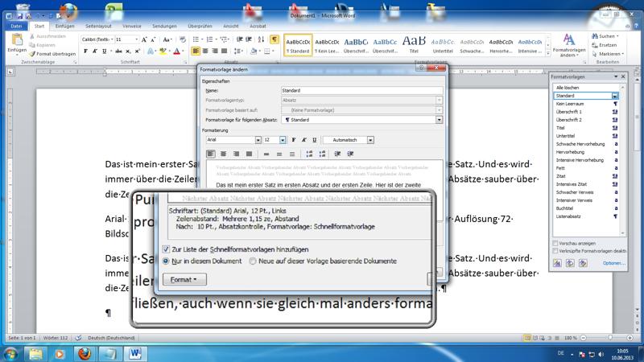Open the style inspector icon in Formatvorlagen pane
Viewport: 644px width, 362px height.
click(570, 263)
